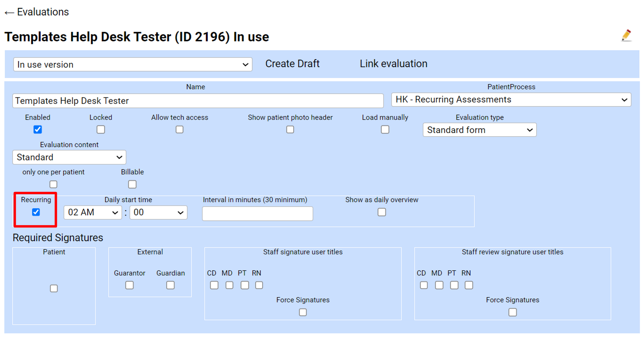Change the Daily start time hour dropdown
Screen dimensions: 644x339
click(92, 212)
